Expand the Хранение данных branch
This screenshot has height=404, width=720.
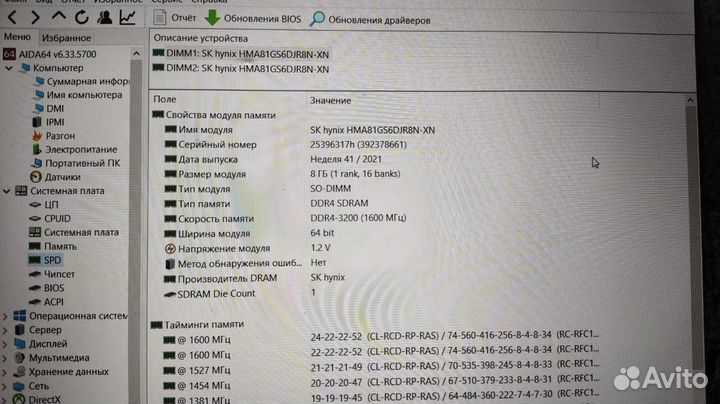coord(5,372)
